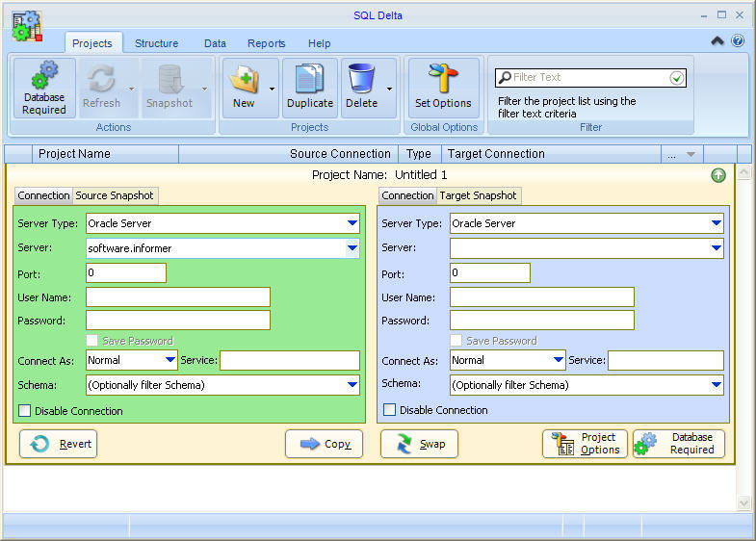Click the target User Name field
Screen dimensions: 756x541
coord(542,296)
